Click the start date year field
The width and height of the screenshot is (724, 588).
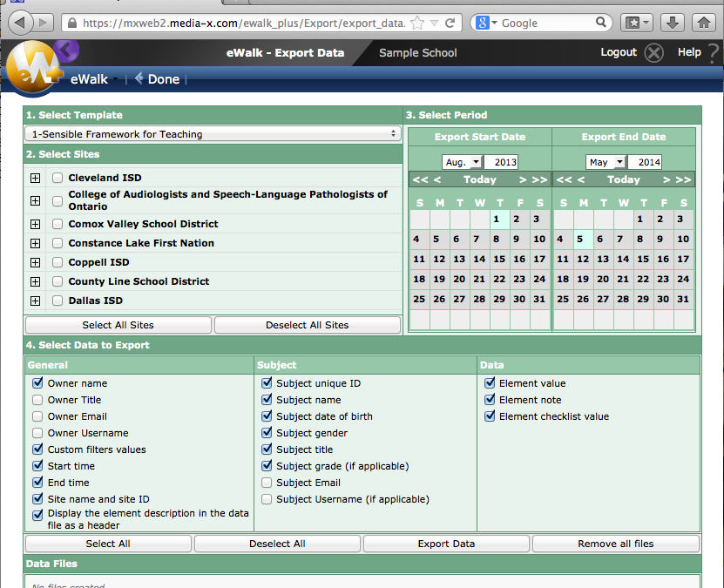pyautogui.click(x=502, y=162)
